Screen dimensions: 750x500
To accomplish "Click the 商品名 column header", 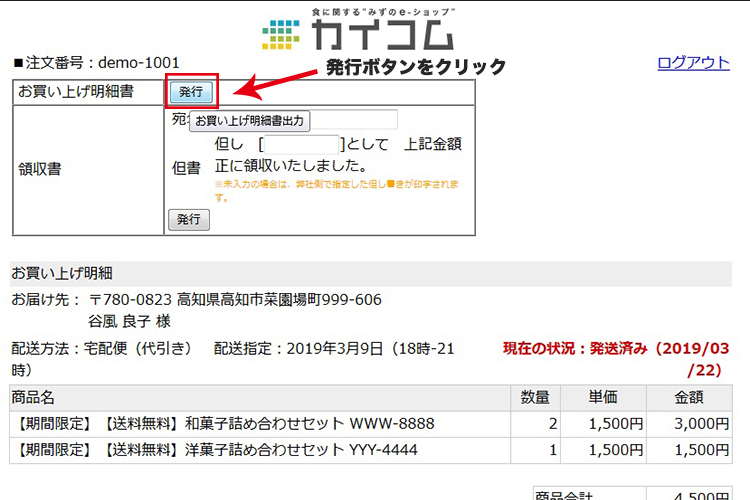I will point(35,398).
